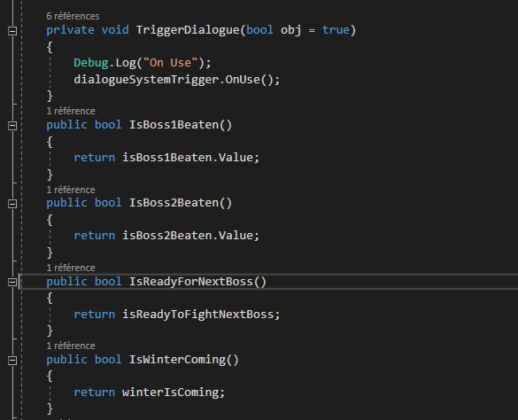Collapse the TriggerDialogue method block
Image resolution: width=518 pixels, height=420 pixels.
tap(12, 31)
